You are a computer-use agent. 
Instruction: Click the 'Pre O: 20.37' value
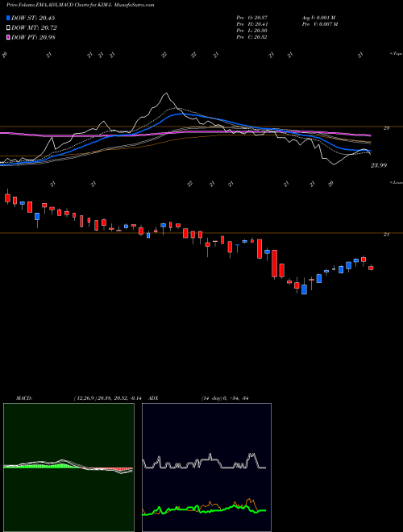[251, 17]
